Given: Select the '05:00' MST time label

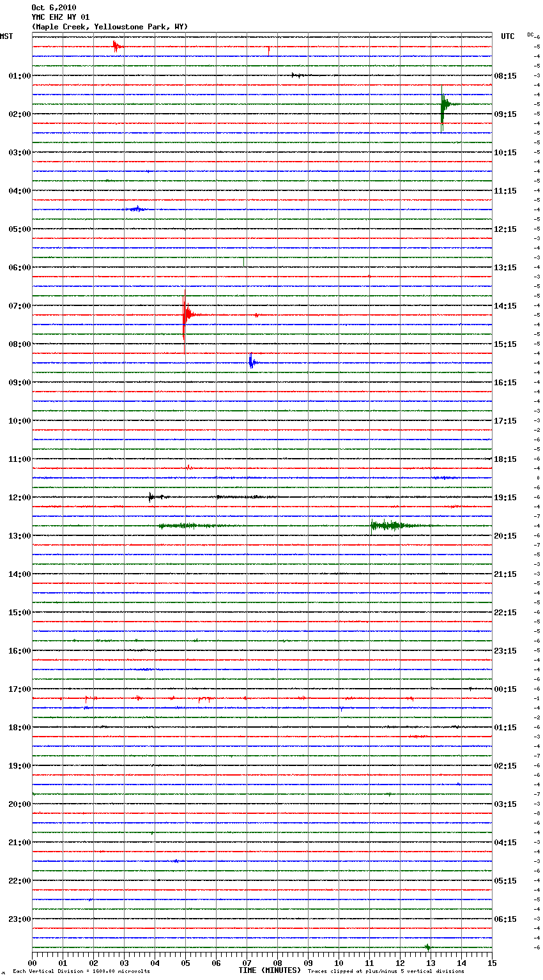Looking at the screenshot, I should coord(20,229).
